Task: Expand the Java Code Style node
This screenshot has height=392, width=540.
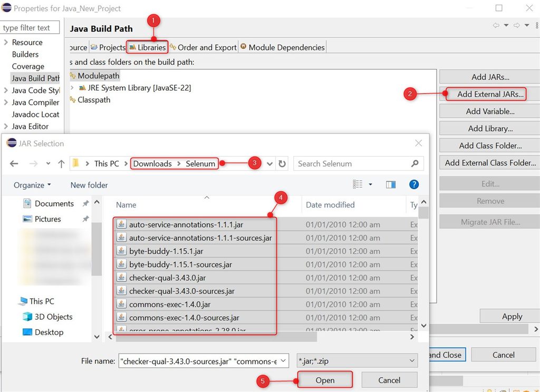Action: [6, 91]
